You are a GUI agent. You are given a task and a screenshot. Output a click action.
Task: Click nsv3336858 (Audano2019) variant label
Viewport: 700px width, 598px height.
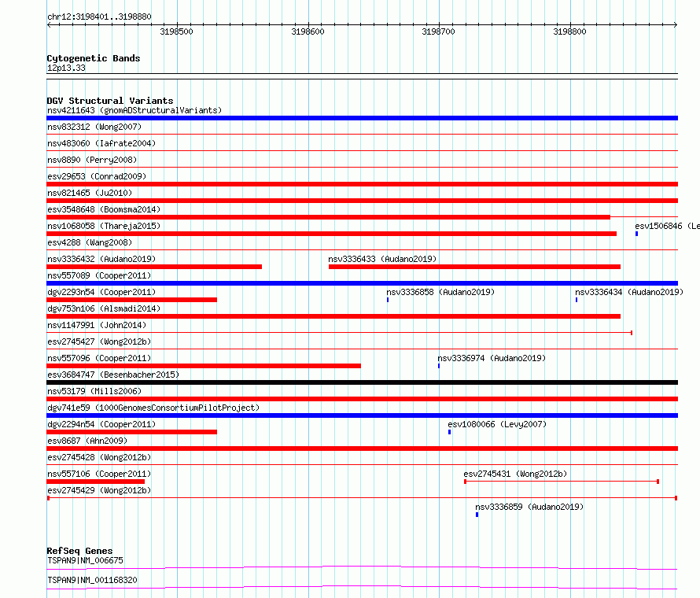pyautogui.click(x=440, y=292)
